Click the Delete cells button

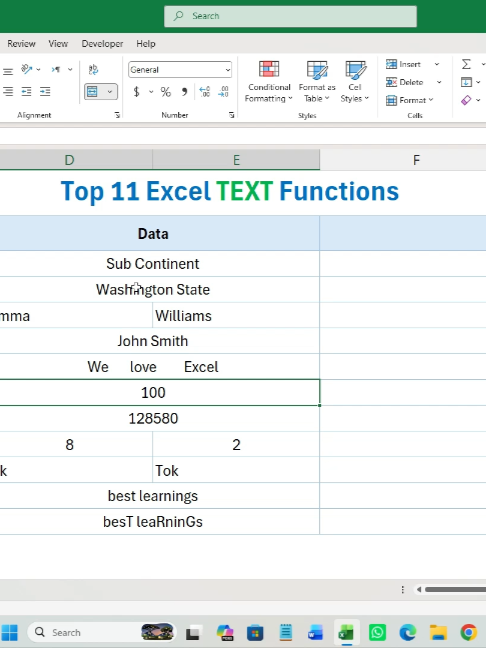(405, 82)
